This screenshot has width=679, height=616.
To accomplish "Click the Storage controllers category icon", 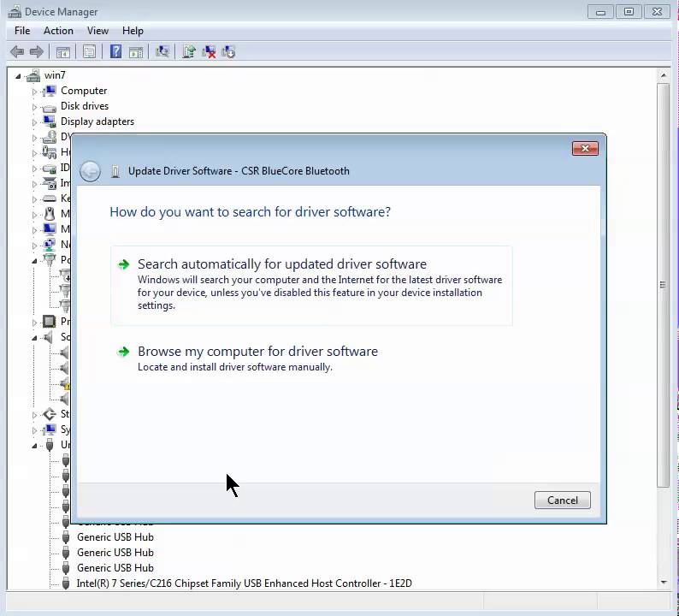I will [50, 414].
